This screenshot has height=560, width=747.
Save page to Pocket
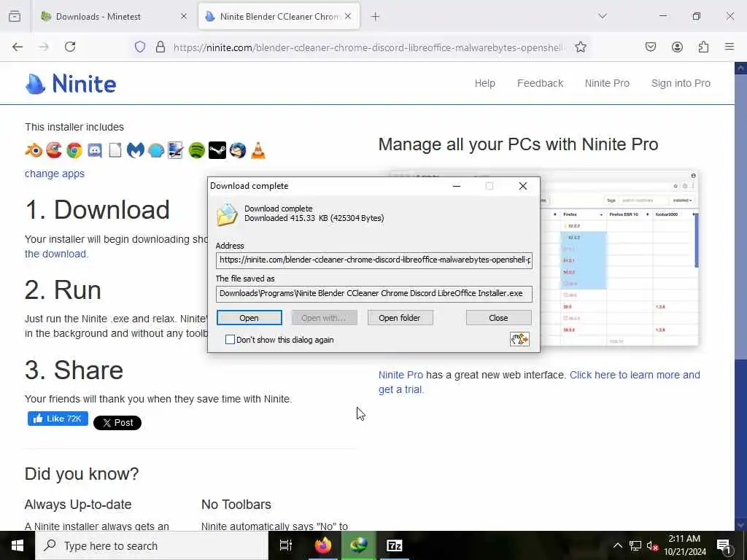tap(651, 47)
